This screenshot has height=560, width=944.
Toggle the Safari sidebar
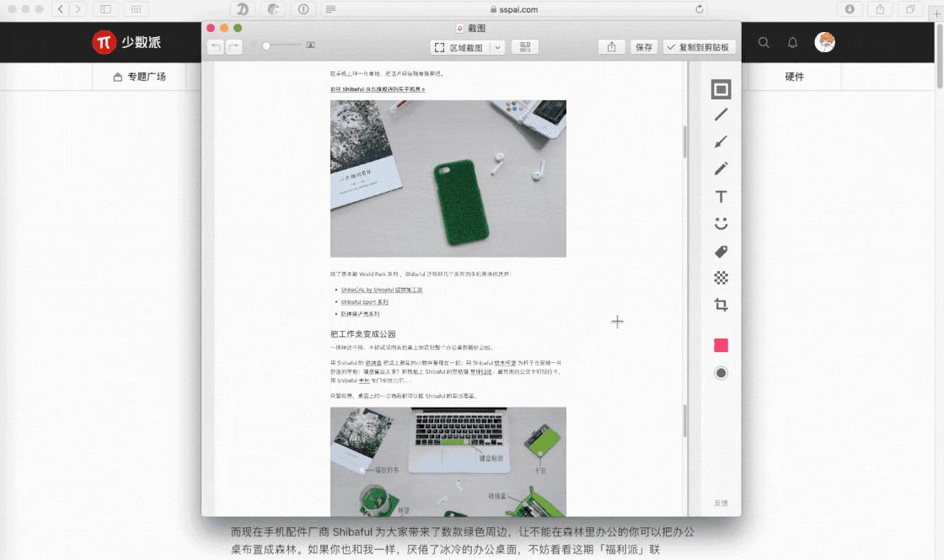click(105, 9)
